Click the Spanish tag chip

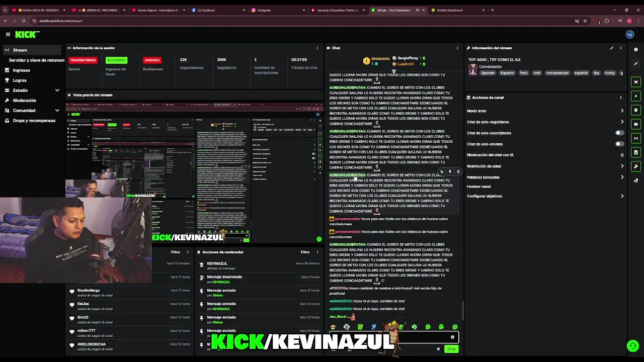pos(488,73)
